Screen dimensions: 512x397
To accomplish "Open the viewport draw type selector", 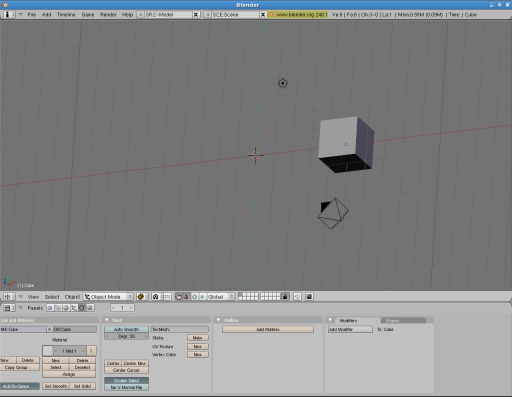I will tap(141, 297).
